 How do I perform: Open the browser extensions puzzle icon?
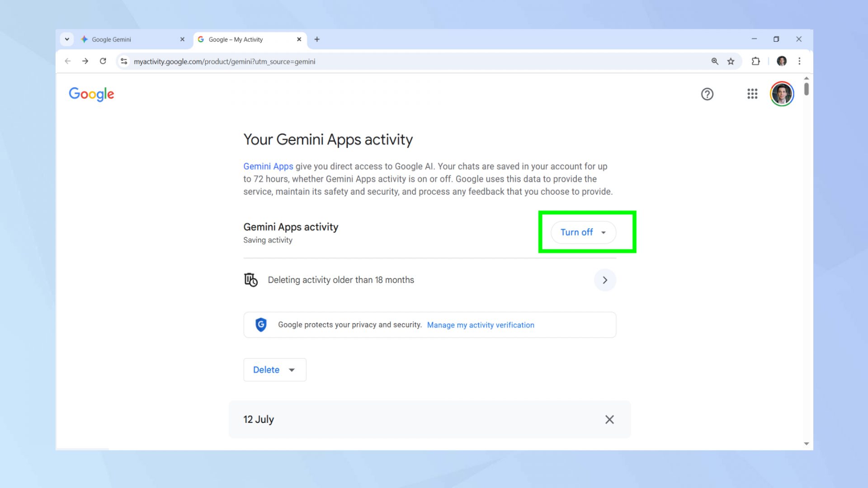[755, 61]
